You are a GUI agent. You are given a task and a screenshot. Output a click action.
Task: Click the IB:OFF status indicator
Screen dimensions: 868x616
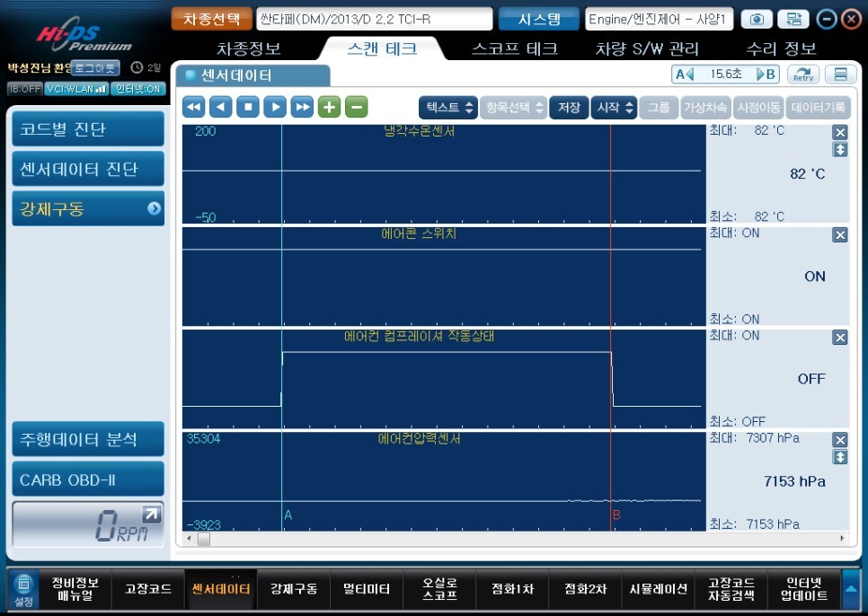(25, 89)
